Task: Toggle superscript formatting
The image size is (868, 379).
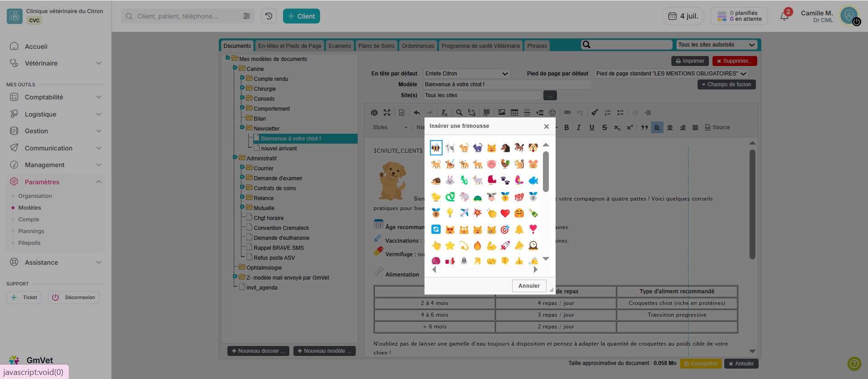Action: (630, 127)
